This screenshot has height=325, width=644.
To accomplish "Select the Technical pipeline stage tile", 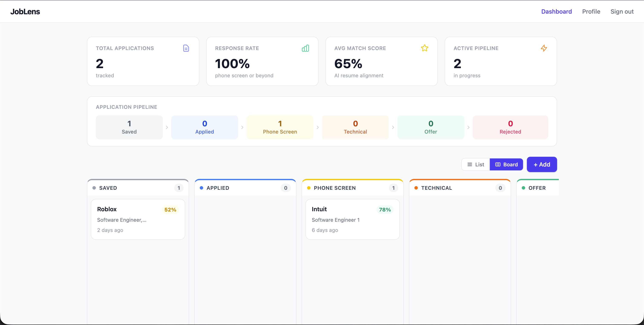I will [x=355, y=127].
